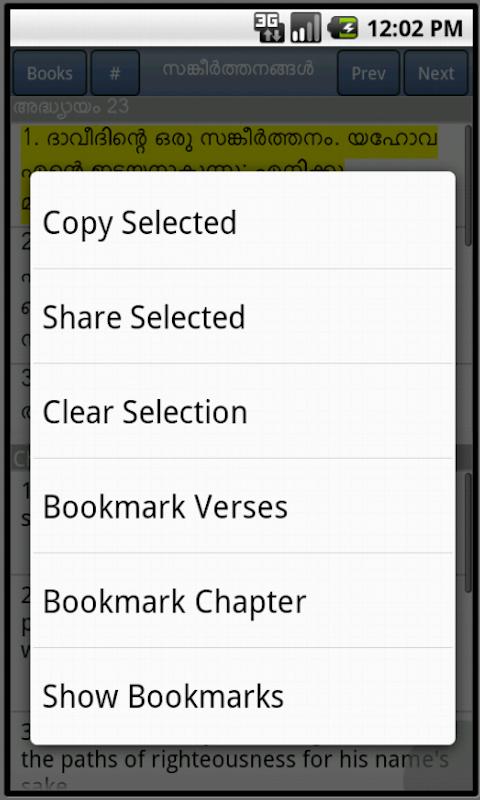The image size is (480, 800).
Task: Open the Books button
Action: (49, 73)
